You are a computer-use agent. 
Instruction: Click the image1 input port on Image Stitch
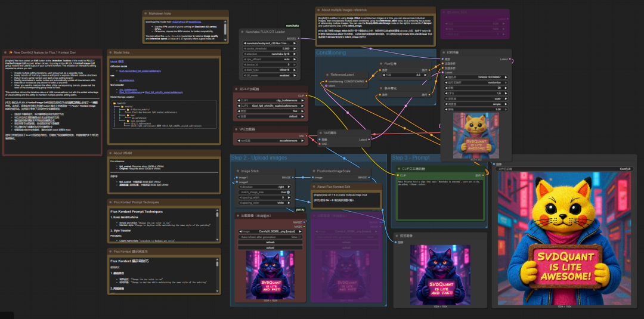click(237, 177)
